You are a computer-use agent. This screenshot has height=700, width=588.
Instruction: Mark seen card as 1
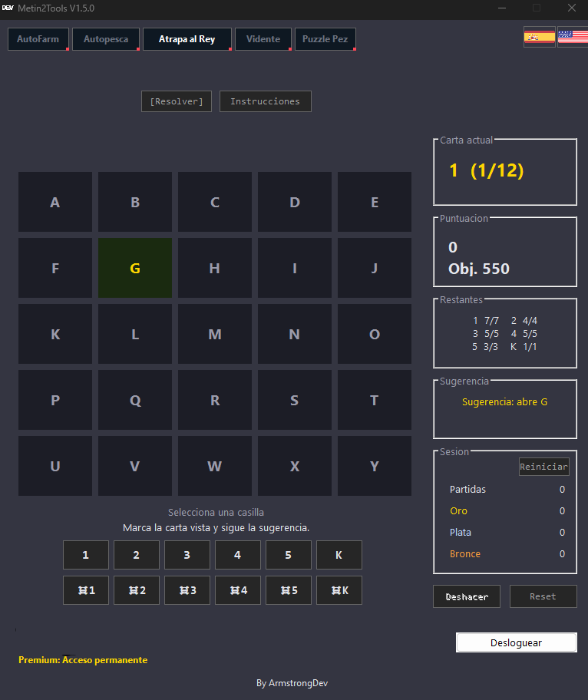tap(86, 555)
